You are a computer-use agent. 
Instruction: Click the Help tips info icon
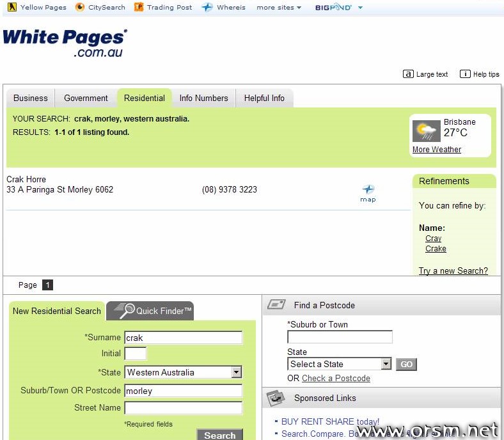[x=465, y=74]
